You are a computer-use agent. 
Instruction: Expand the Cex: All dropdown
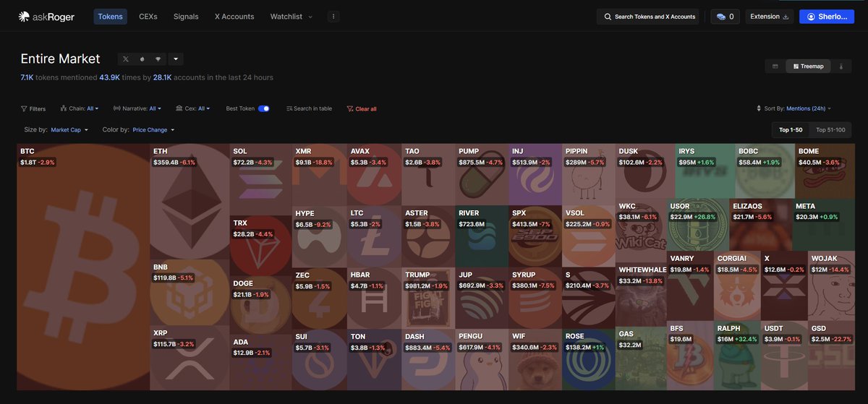click(193, 108)
